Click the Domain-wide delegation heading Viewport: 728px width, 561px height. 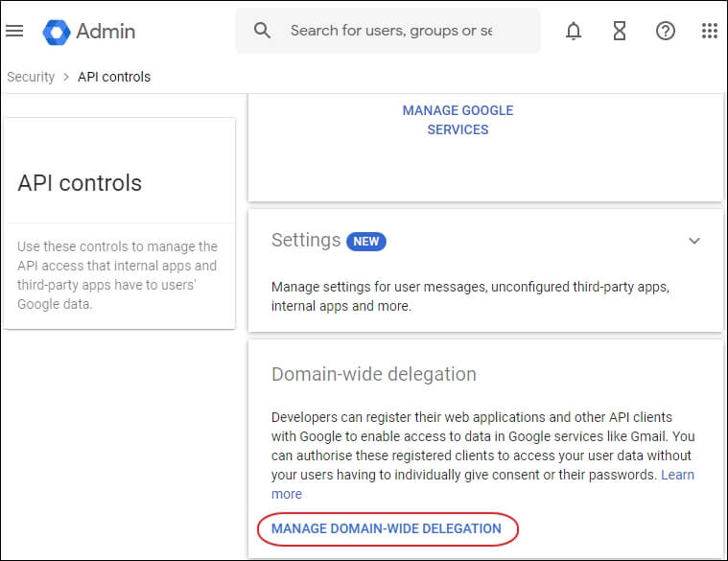coord(374,374)
